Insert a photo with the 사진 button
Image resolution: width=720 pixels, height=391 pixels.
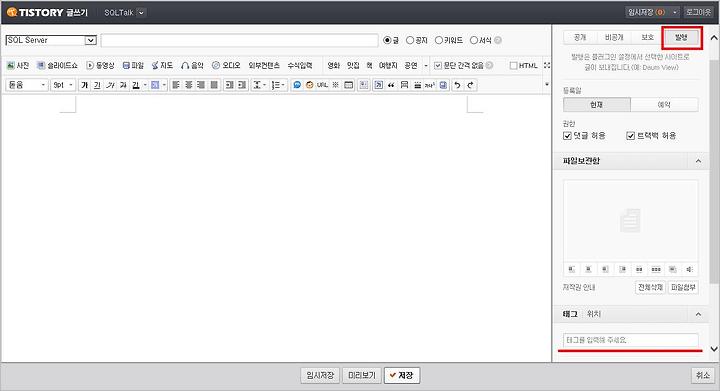click(18, 66)
